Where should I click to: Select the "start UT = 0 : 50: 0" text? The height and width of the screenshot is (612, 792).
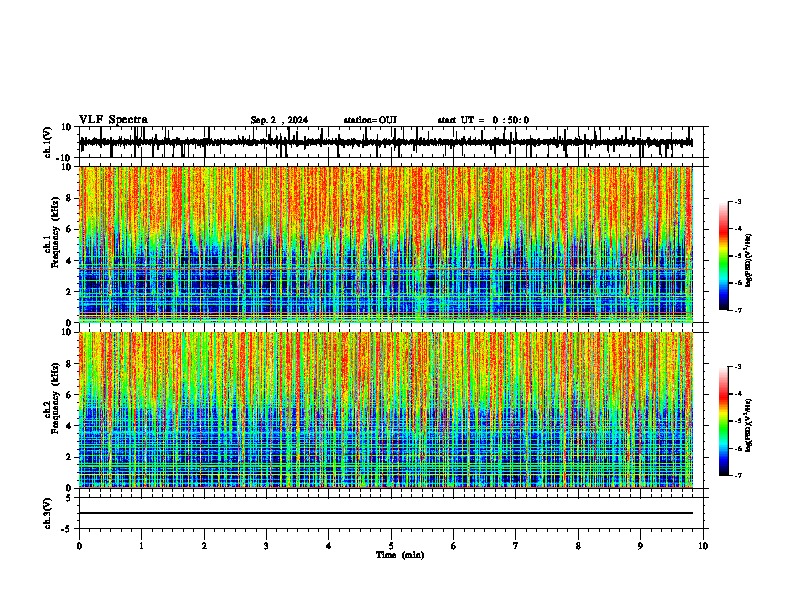(483, 120)
